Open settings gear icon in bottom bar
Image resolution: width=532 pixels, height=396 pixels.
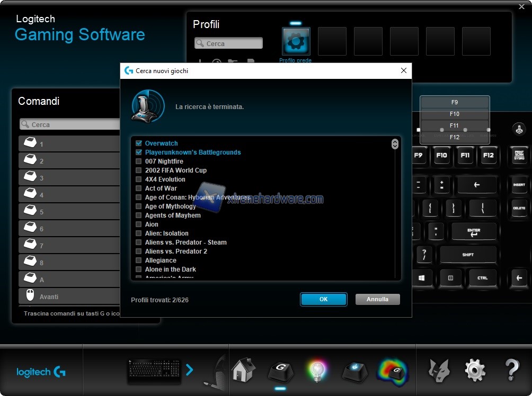(x=475, y=370)
